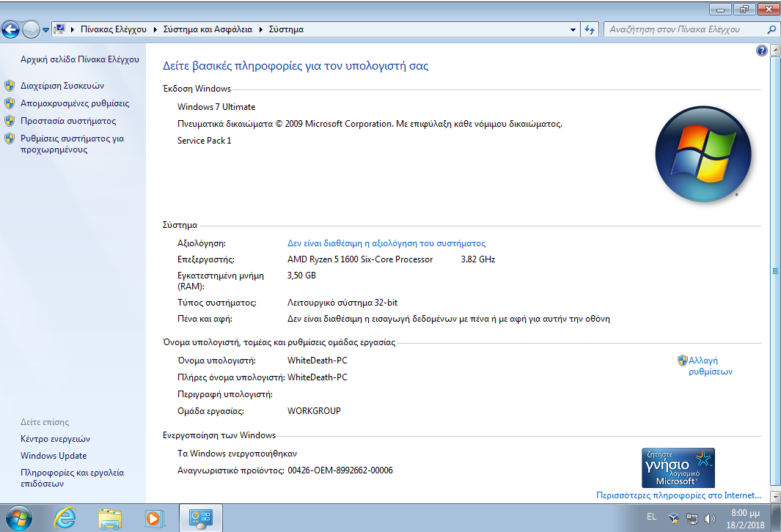The height and width of the screenshot is (532, 781).
Task: Open Windows Explorer folder taskbar icon
Action: 110,519
